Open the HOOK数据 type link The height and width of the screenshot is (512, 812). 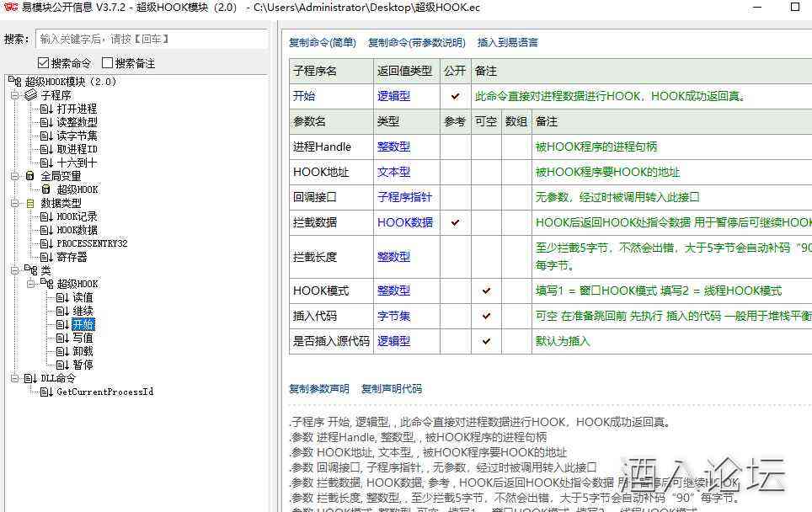[x=405, y=222]
